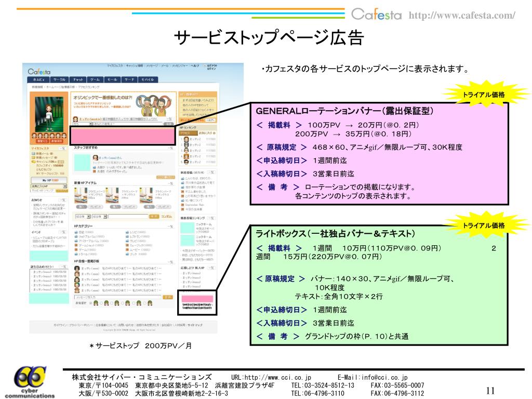
Task: Click the cyber communications logo
Action: click(30, 382)
